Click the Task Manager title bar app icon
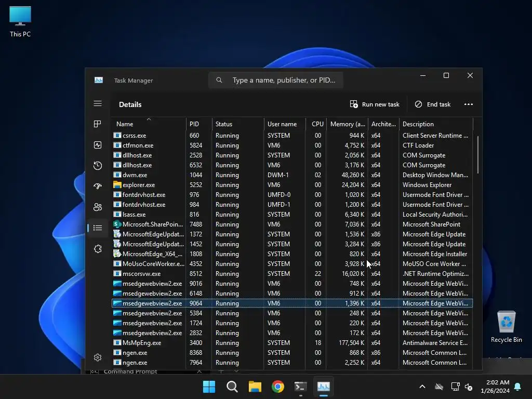The image size is (532, 399). click(x=99, y=80)
